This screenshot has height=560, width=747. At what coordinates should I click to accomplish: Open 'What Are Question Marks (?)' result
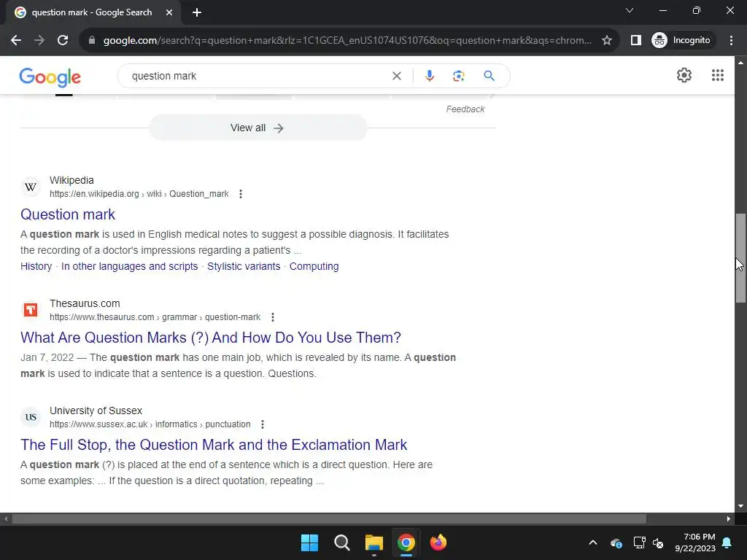211,338
